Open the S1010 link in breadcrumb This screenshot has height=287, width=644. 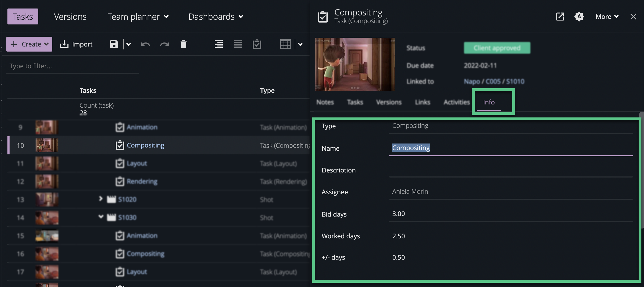(516, 81)
